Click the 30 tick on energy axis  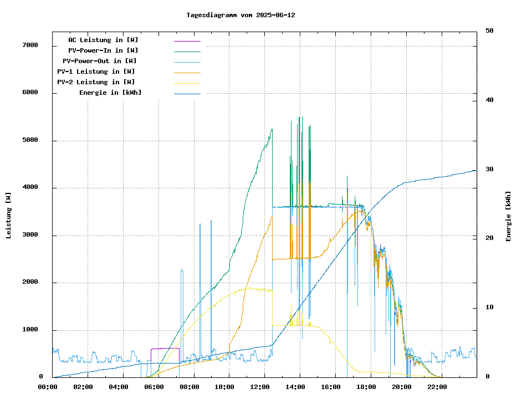click(x=490, y=170)
